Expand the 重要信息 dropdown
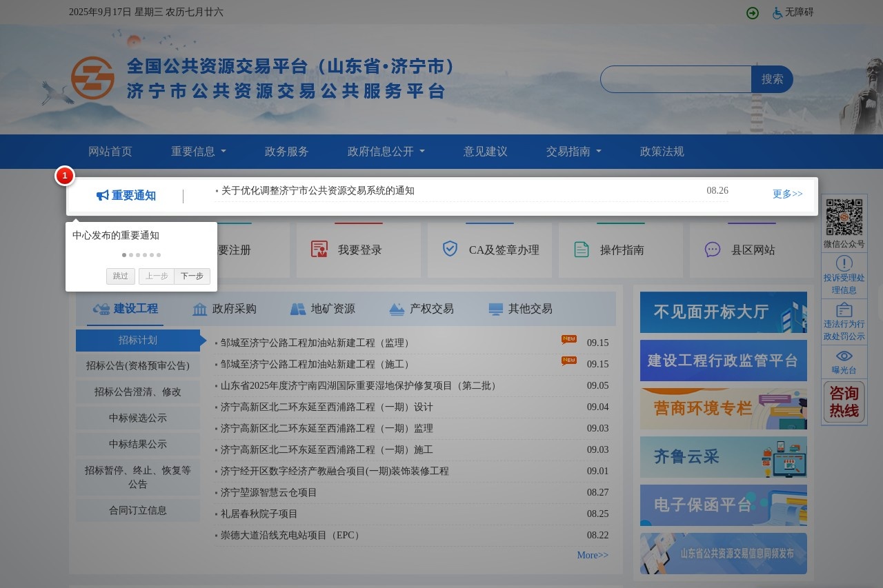883x588 pixels. (x=194, y=151)
